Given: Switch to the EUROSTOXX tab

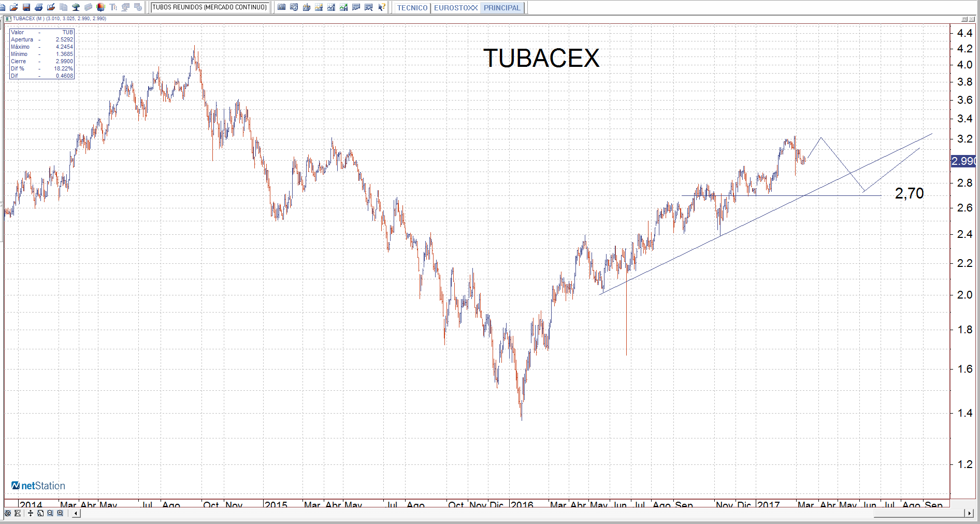Looking at the screenshot, I should click(456, 8).
